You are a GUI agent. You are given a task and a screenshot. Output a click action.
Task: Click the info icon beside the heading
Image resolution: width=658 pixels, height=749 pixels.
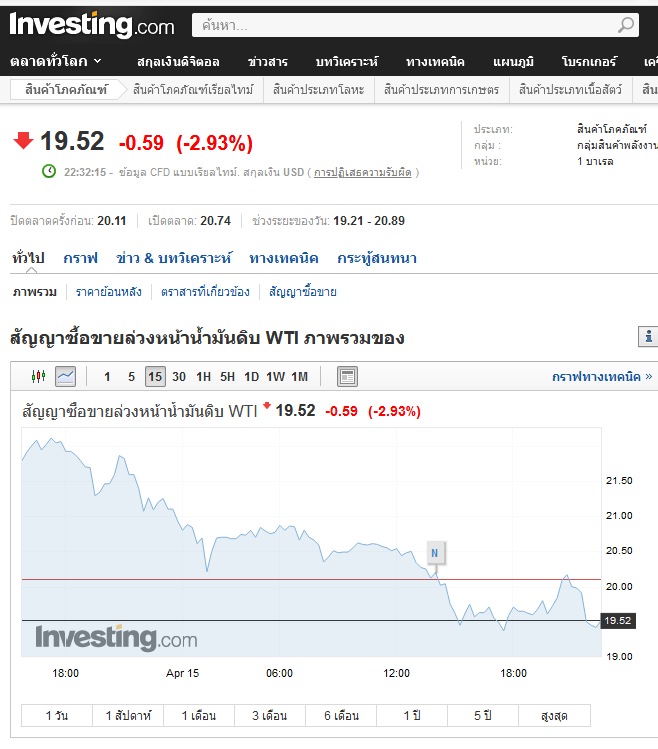[x=648, y=338]
